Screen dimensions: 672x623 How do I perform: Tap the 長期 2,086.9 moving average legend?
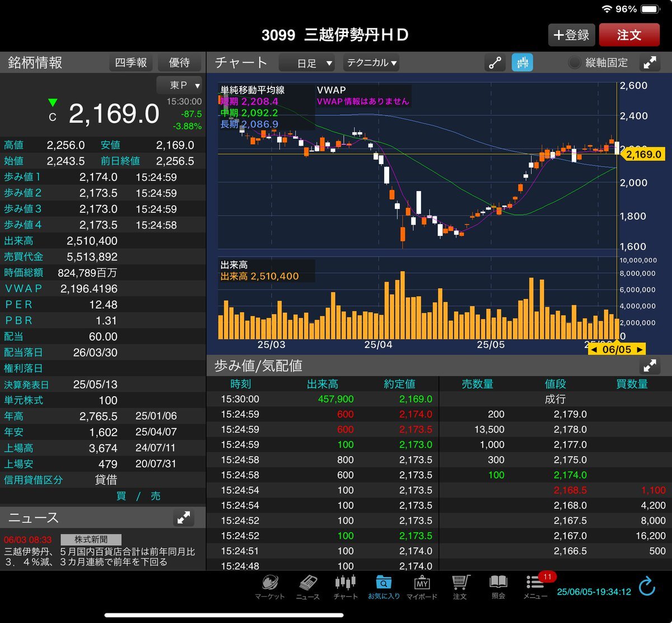point(249,124)
